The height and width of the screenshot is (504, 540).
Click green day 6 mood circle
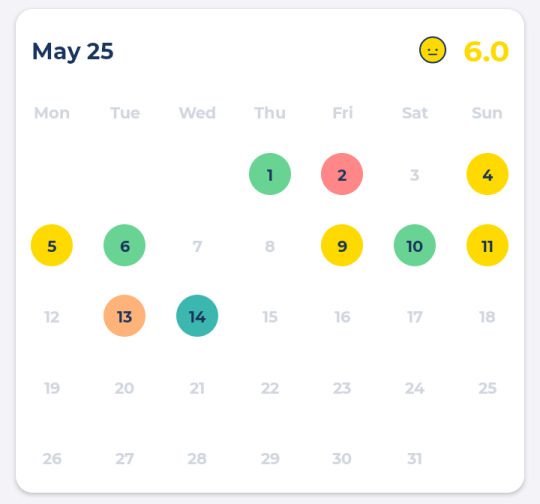click(x=124, y=245)
